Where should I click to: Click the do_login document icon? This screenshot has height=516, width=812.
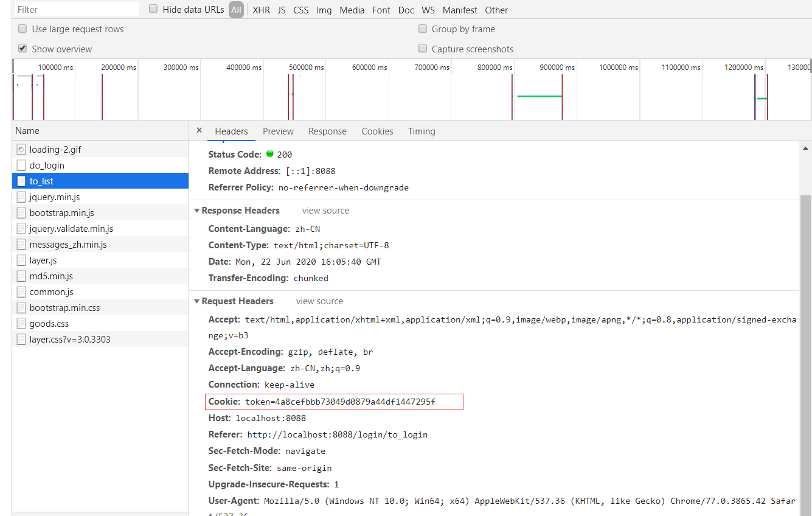tap(21, 165)
